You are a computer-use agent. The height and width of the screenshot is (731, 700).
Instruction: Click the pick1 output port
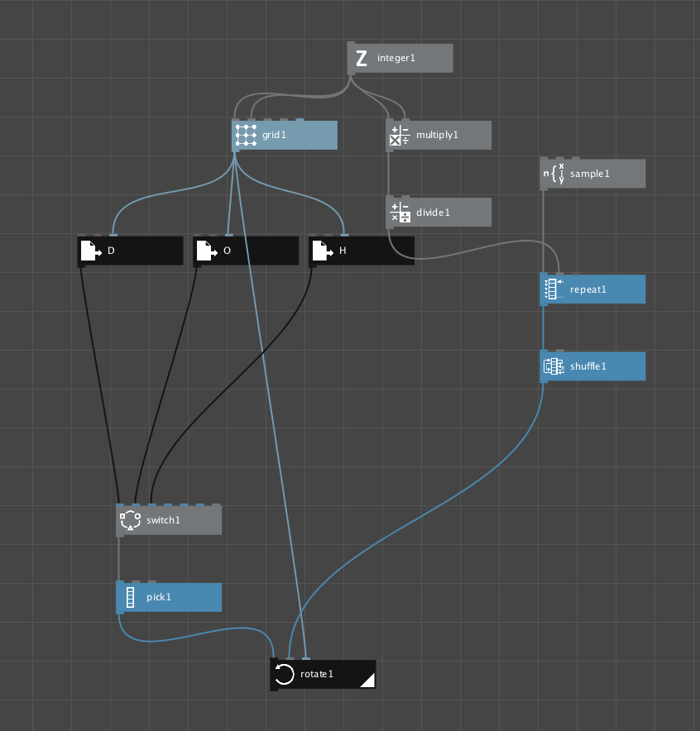click(x=120, y=613)
